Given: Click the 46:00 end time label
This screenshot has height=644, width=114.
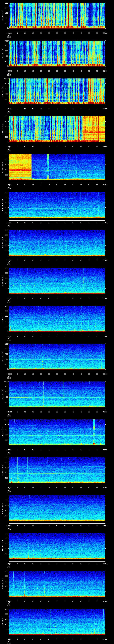Looking at the screenshot, I should [105, 639].
